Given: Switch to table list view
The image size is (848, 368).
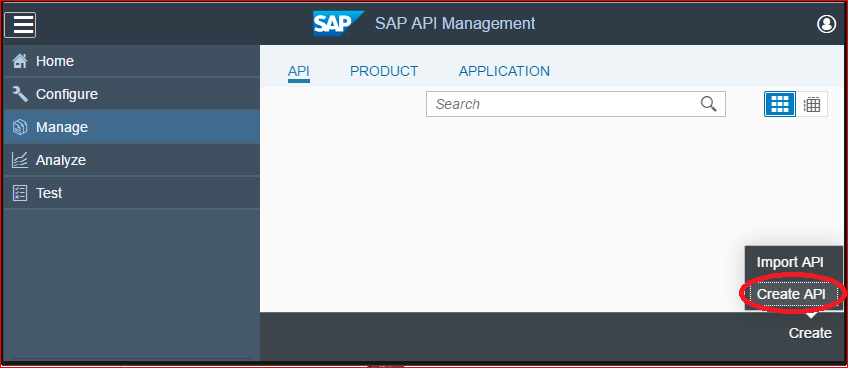Looking at the screenshot, I should 811,104.
